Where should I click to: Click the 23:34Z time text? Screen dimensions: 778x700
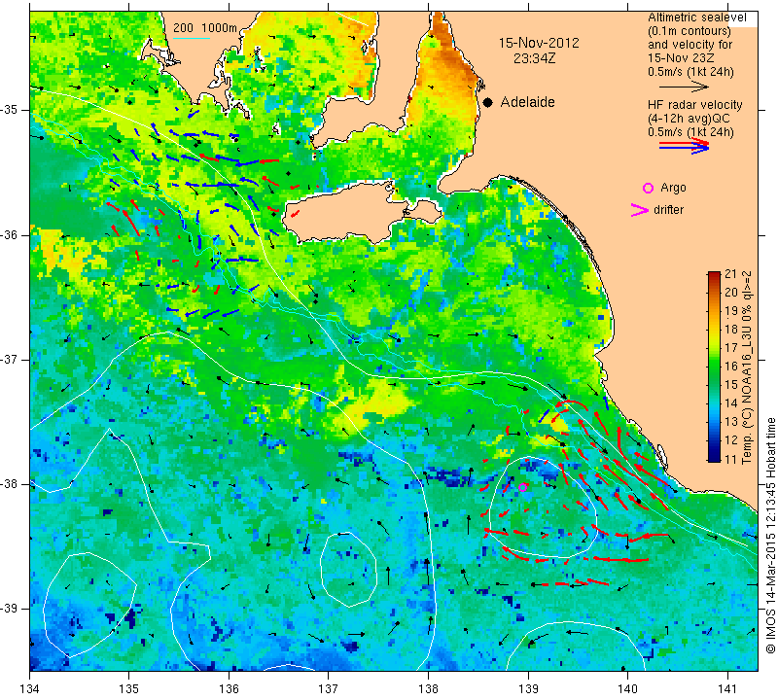pyautogui.click(x=534, y=58)
